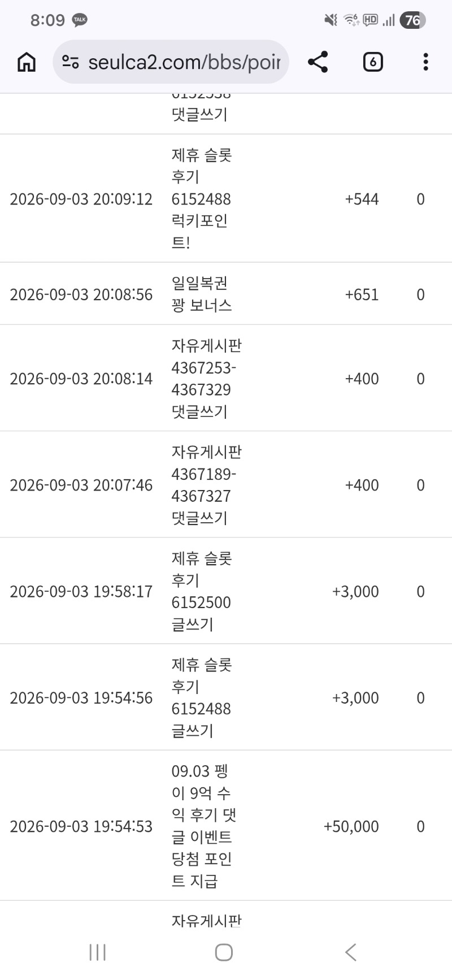The width and height of the screenshot is (452, 980).
Task: Tap the Android home navigation button
Action: click(224, 952)
